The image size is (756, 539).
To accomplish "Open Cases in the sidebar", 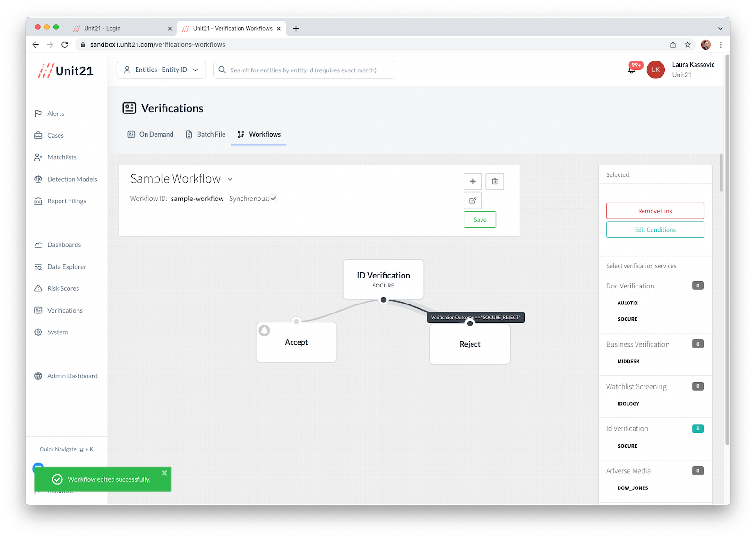I will 49,135.
